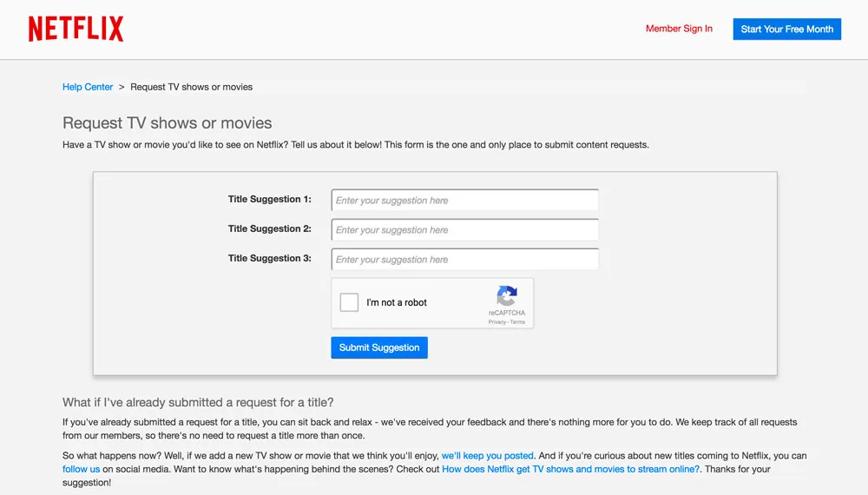Click the Title Suggestion 1 label

click(x=270, y=200)
